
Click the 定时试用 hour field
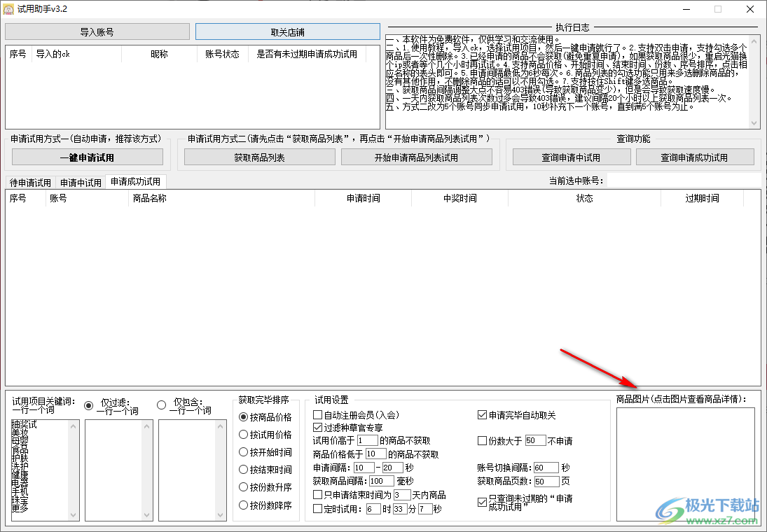tap(373, 509)
